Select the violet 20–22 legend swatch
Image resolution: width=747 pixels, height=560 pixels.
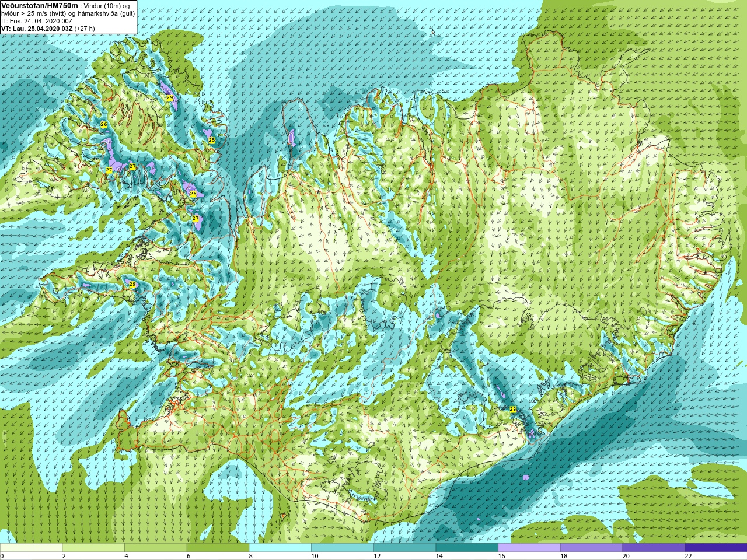(x=654, y=547)
